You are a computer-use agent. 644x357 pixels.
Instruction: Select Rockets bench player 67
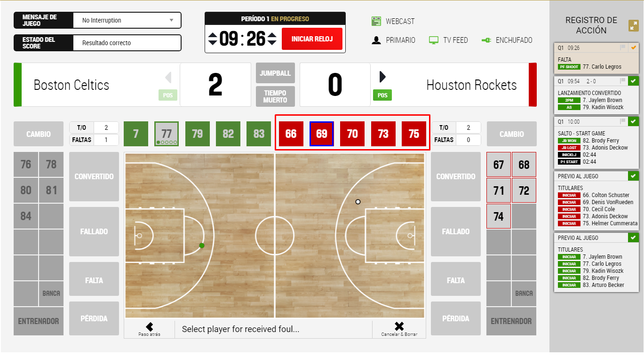(499, 165)
